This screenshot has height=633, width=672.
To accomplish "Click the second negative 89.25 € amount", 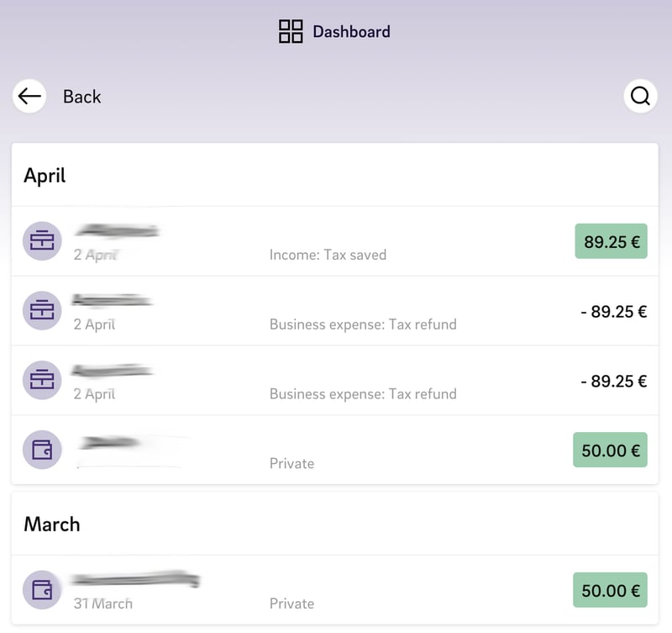I will click(x=613, y=381).
